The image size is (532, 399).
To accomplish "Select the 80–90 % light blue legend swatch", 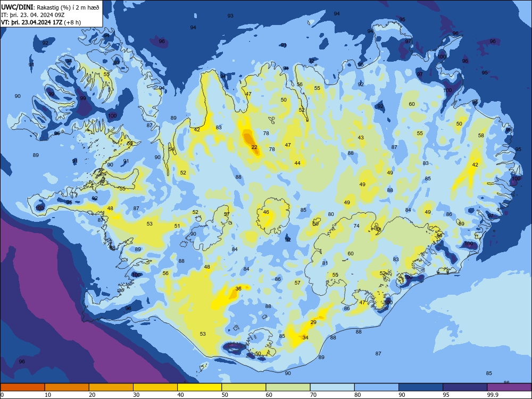I will [377, 387].
